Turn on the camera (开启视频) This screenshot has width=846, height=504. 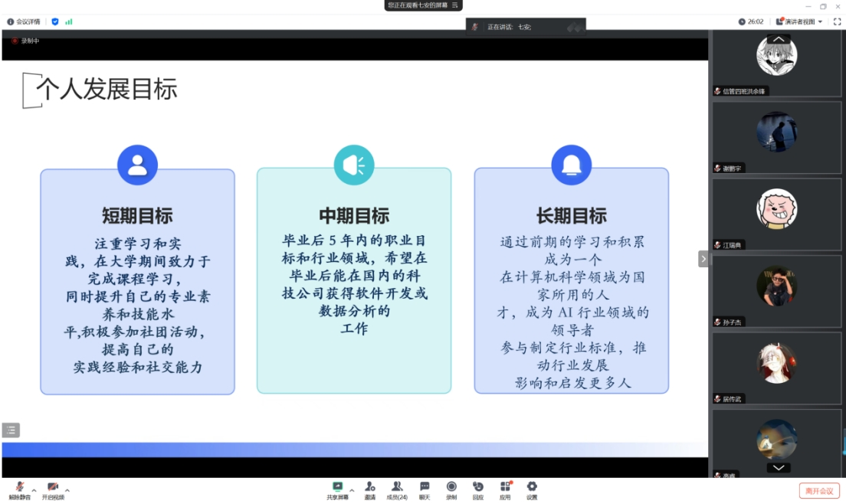[53, 487]
